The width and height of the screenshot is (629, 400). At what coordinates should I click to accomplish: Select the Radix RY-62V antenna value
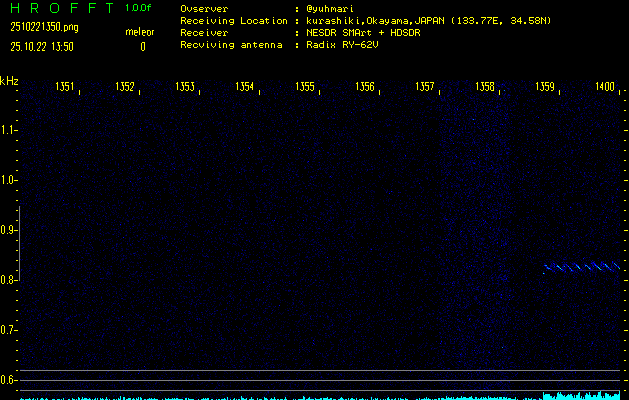pyautogui.click(x=342, y=45)
